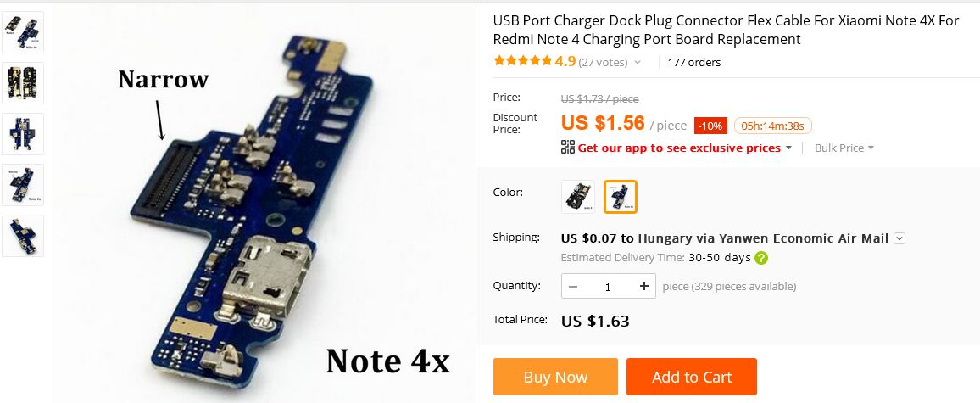
Task: Click the Add to Cart button
Action: (x=692, y=377)
